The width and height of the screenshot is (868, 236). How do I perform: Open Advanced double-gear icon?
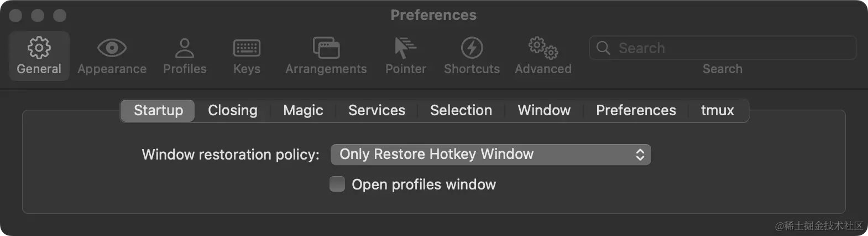(x=543, y=48)
